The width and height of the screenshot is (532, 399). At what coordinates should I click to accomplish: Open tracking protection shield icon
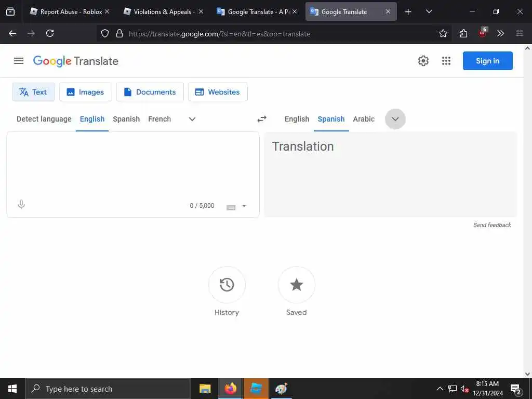[105, 33]
